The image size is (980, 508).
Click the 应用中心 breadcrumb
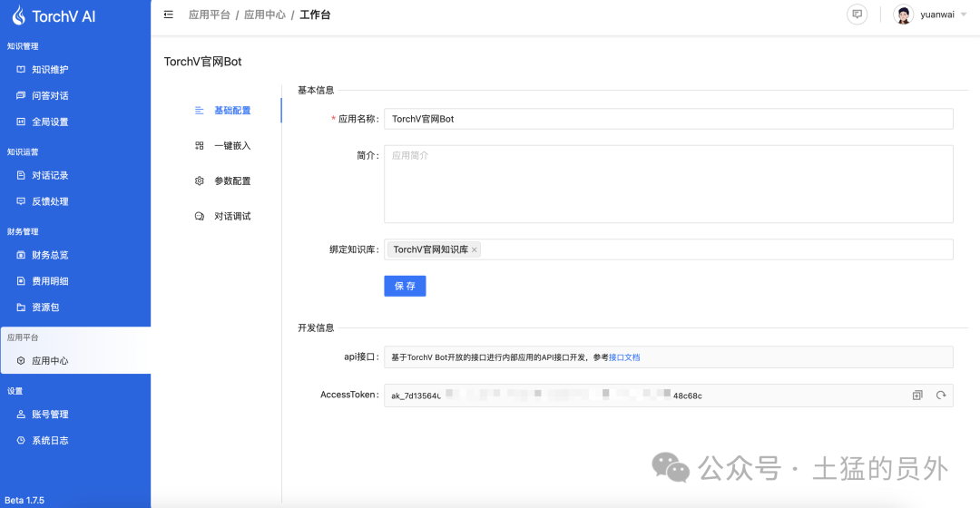265,15
